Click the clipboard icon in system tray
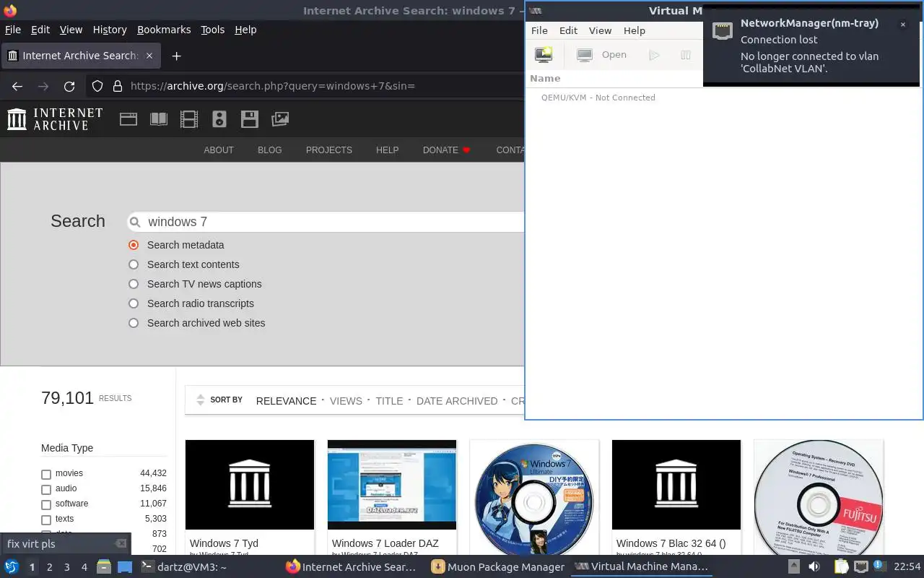The height and width of the screenshot is (578, 924). tap(841, 567)
